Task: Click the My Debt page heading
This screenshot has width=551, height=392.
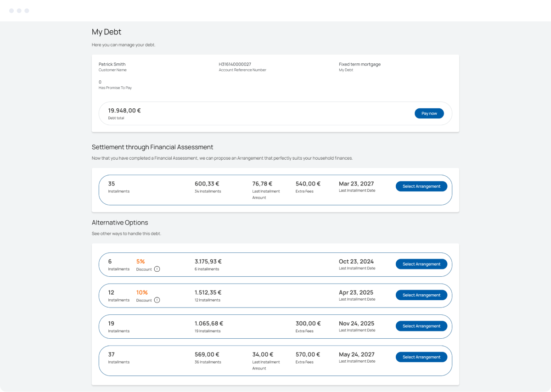Action: [107, 32]
